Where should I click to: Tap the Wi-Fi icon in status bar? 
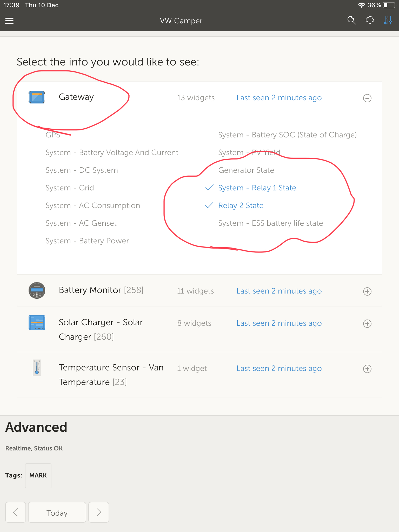[361, 5]
